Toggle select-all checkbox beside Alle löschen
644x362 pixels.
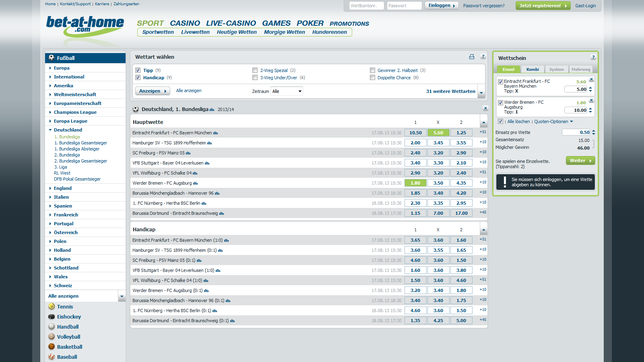(500, 121)
